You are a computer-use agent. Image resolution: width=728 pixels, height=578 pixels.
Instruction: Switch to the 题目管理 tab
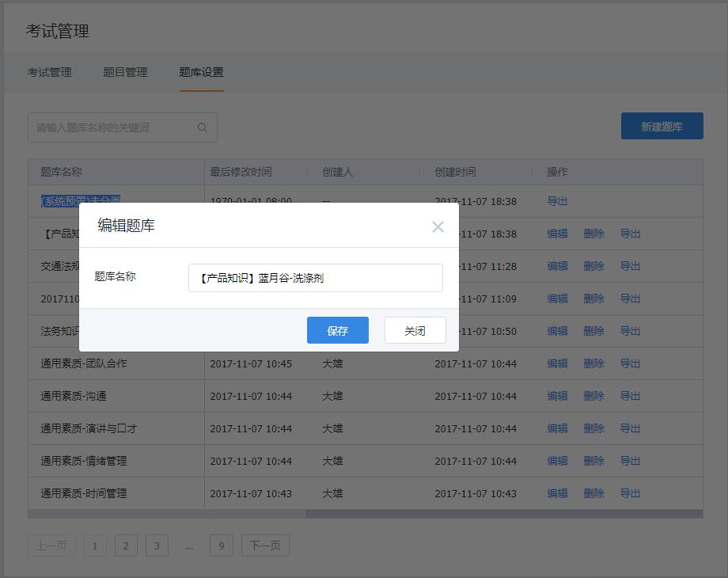coord(125,72)
